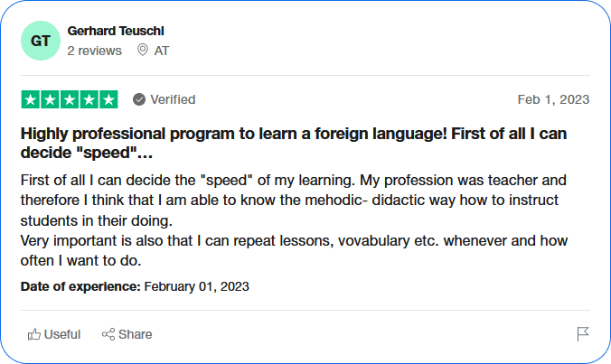The image size is (611, 364).
Task: Report review using the flag icon
Action: coord(583,334)
